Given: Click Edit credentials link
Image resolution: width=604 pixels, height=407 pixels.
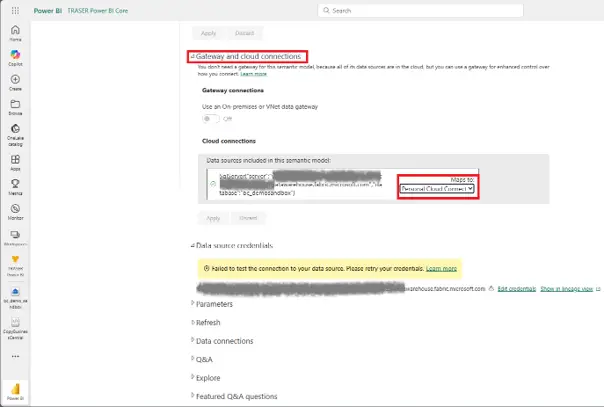Looking at the screenshot, I should pos(517,289).
